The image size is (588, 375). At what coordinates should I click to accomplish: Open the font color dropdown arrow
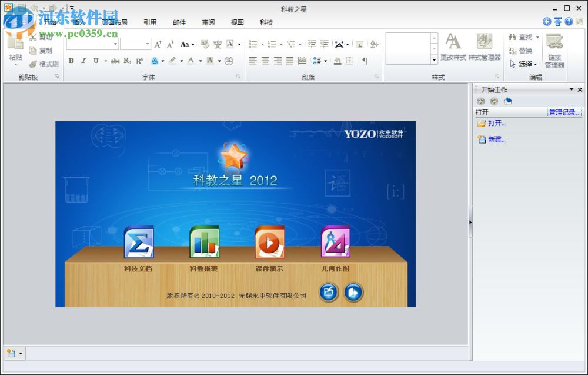200,61
